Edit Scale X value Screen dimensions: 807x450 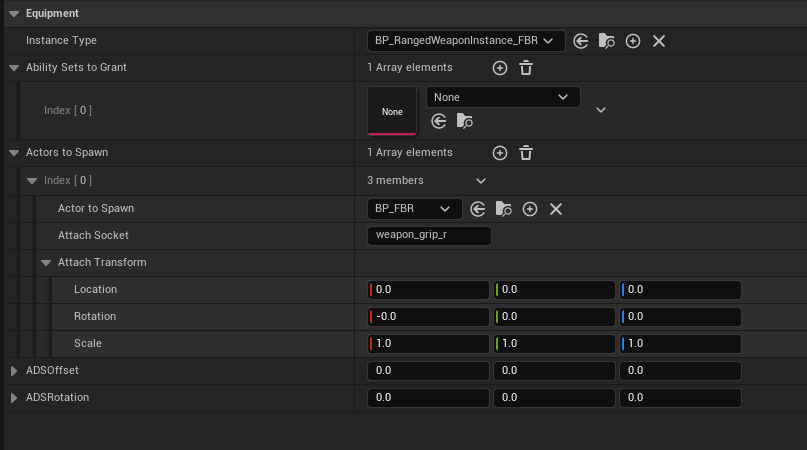[x=428, y=344]
